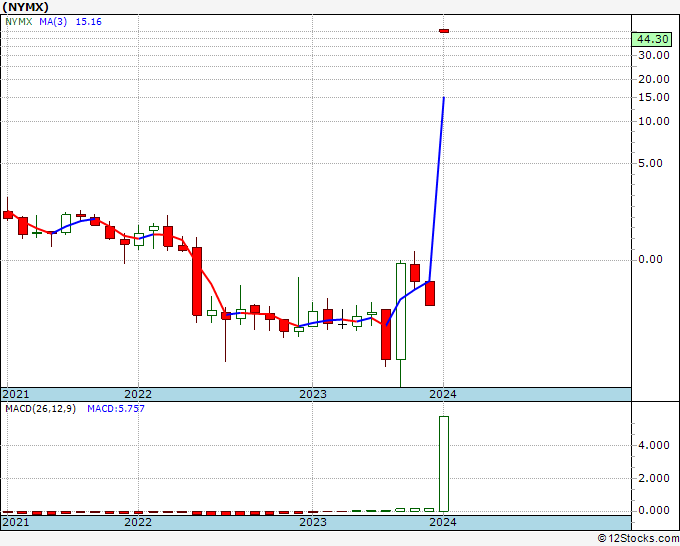680x546 pixels.
Task: Click the 44.30 current price tag
Action: (x=652, y=39)
